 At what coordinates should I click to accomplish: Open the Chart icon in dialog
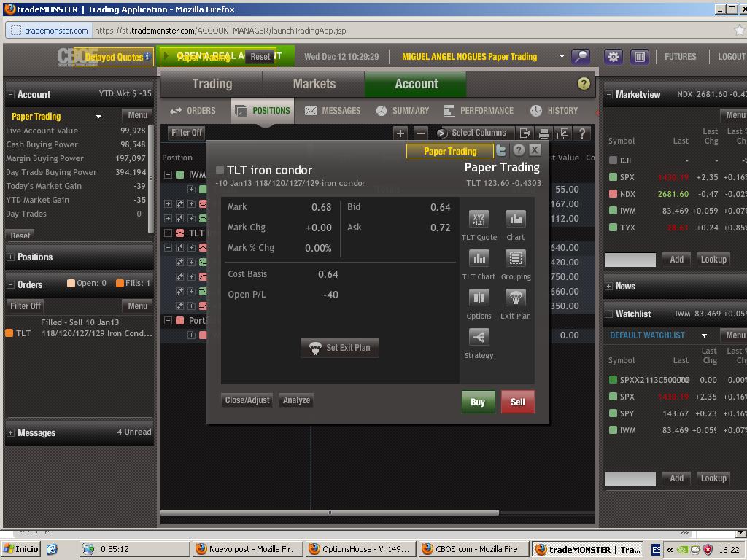point(515,219)
